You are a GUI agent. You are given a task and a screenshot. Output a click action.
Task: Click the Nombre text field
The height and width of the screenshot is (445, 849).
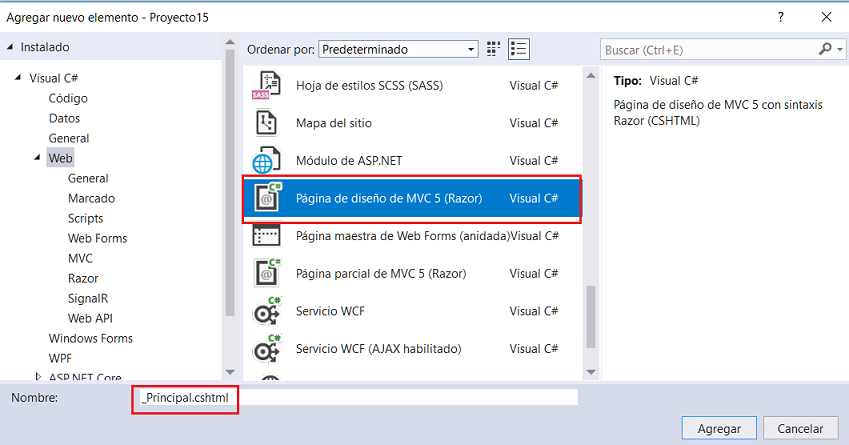point(356,397)
